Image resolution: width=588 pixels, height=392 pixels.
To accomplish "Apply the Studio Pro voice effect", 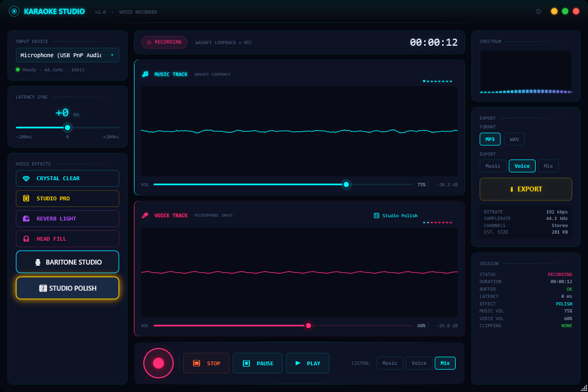I will tap(68, 198).
